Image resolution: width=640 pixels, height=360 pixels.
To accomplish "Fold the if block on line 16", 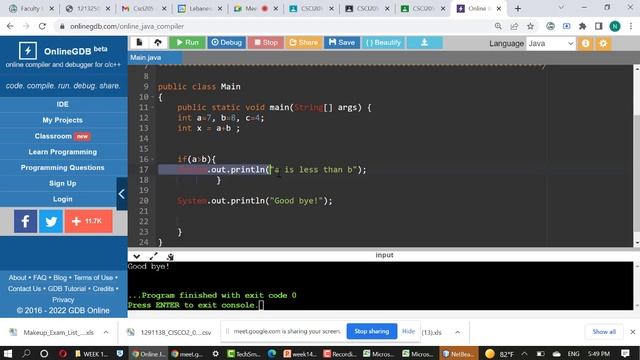I will [153, 159].
